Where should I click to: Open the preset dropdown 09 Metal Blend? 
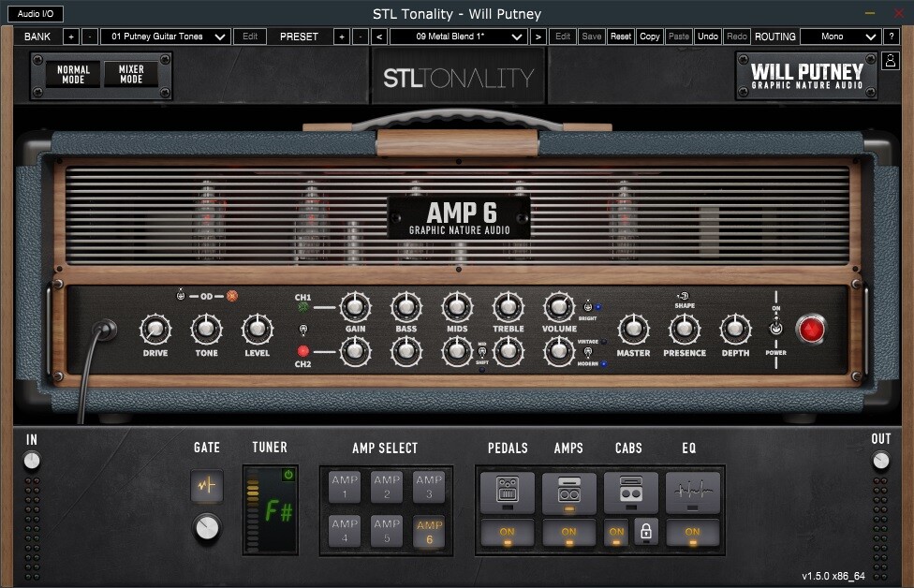[x=458, y=37]
